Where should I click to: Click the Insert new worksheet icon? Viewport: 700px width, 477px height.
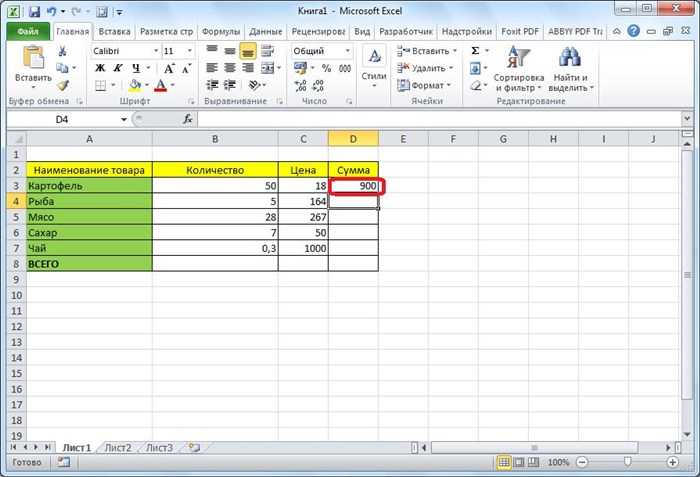click(x=194, y=447)
